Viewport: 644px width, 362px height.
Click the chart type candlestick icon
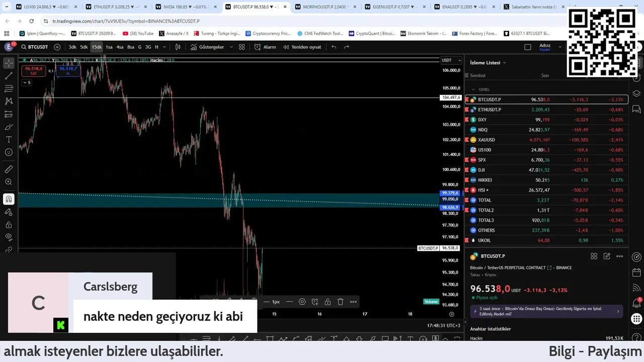[x=178, y=47]
